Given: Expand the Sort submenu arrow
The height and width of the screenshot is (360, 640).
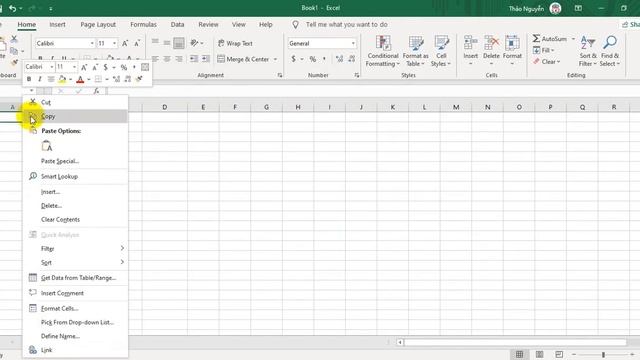Looking at the screenshot, I should click(x=122, y=262).
